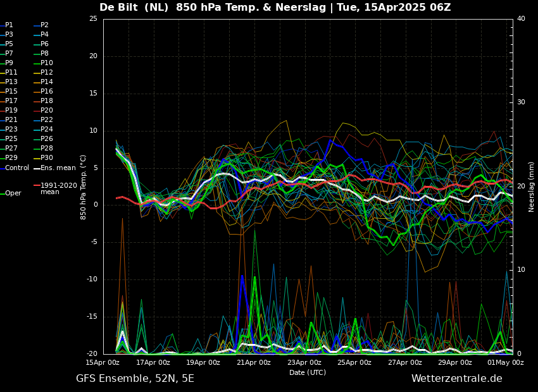Click the 'Neerslag (mm)' axis title
Viewport: 538px width, 392px height.
(x=532, y=187)
